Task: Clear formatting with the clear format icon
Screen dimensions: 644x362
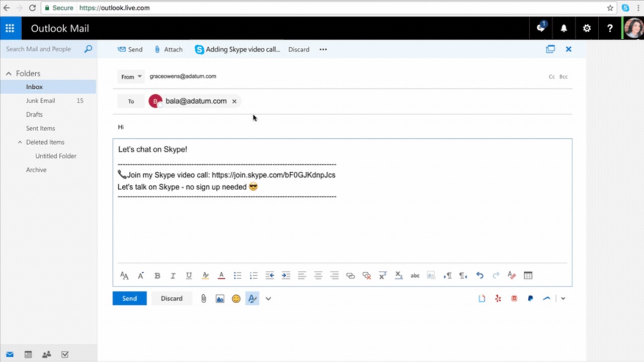Action: tap(511, 275)
